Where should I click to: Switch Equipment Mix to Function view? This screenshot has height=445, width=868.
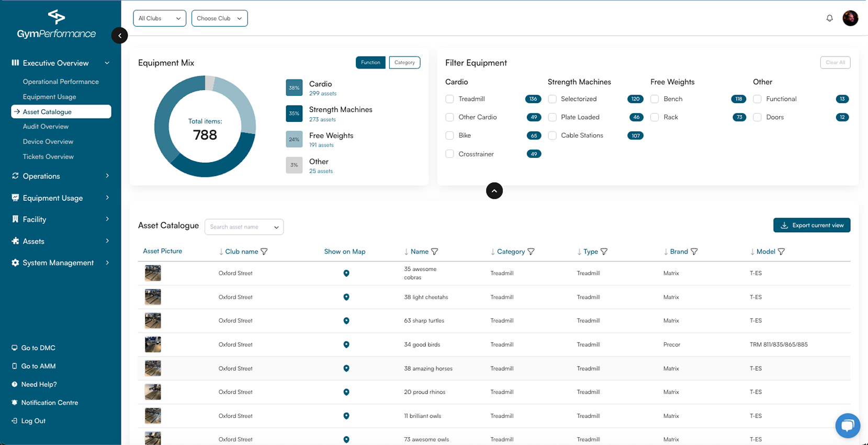[370, 63]
